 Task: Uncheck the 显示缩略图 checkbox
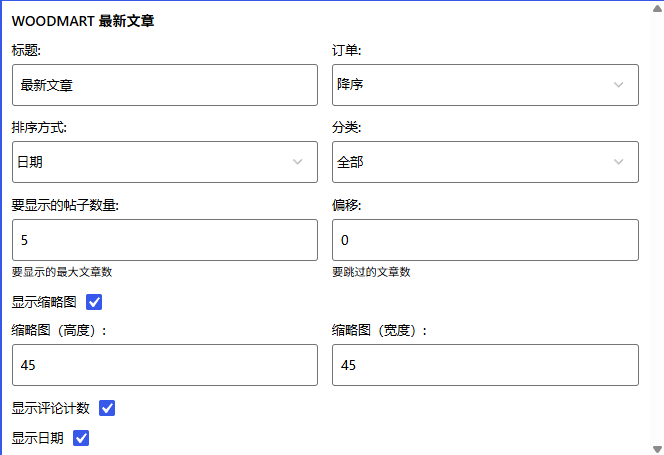[94, 302]
